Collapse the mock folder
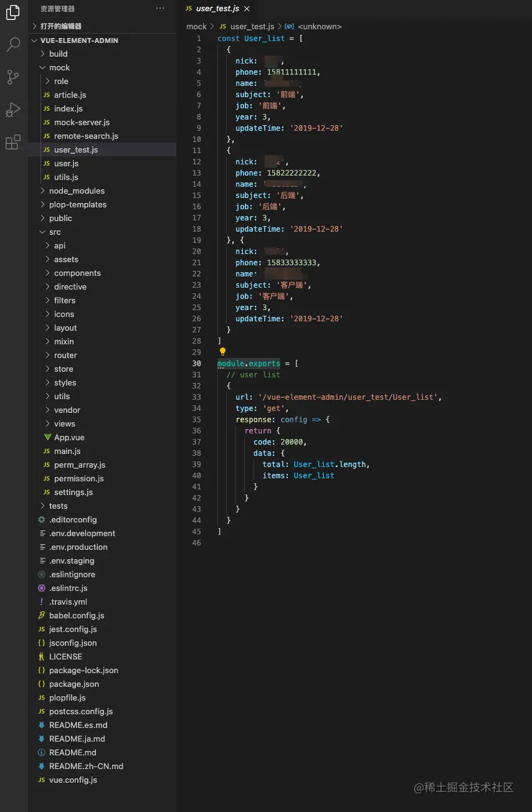 pyautogui.click(x=59, y=68)
